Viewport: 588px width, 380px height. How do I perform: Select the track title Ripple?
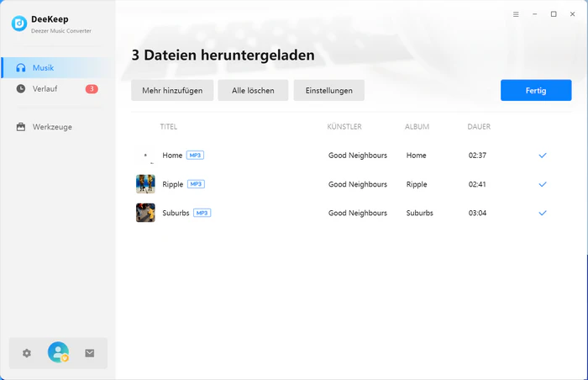tap(173, 184)
